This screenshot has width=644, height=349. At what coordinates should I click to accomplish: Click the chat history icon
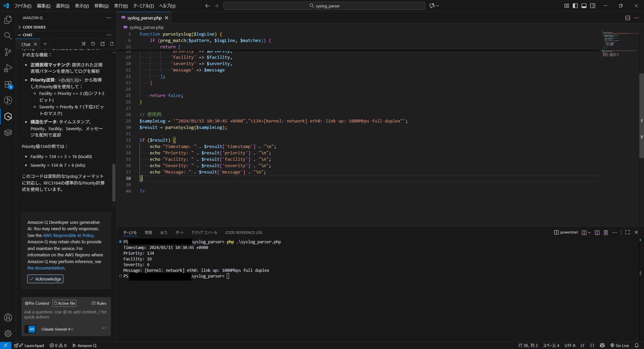pos(93,44)
